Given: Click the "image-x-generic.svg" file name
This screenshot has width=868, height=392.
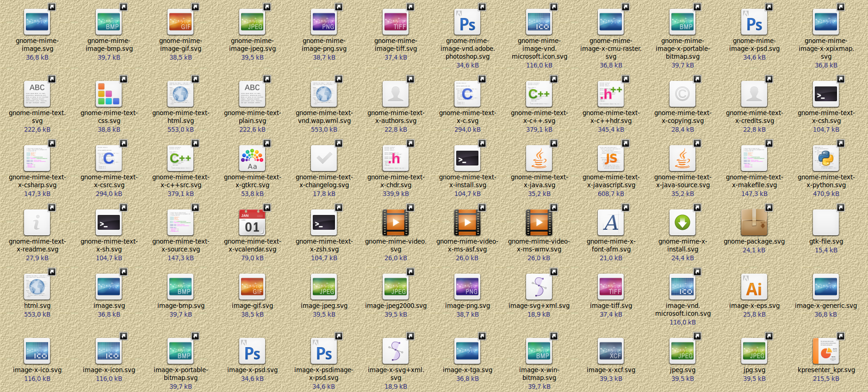Looking at the screenshot, I should pyautogui.click(x=826, y=306).
